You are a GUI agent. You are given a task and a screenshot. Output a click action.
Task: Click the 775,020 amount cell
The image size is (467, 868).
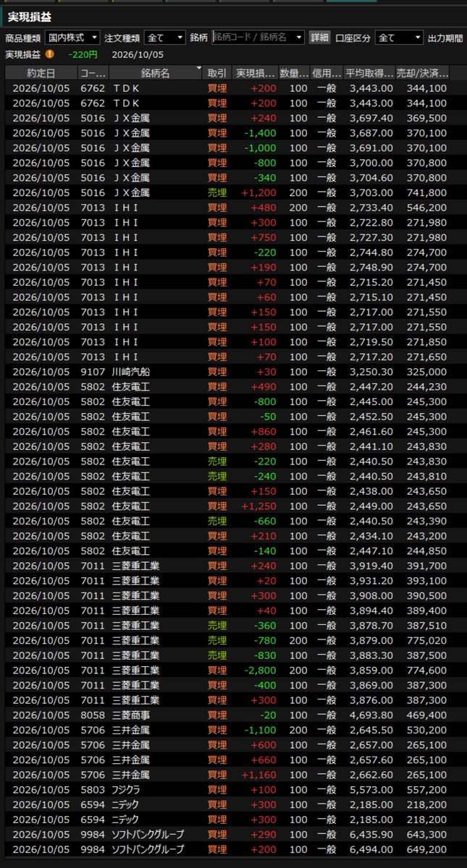pos(428,640)
